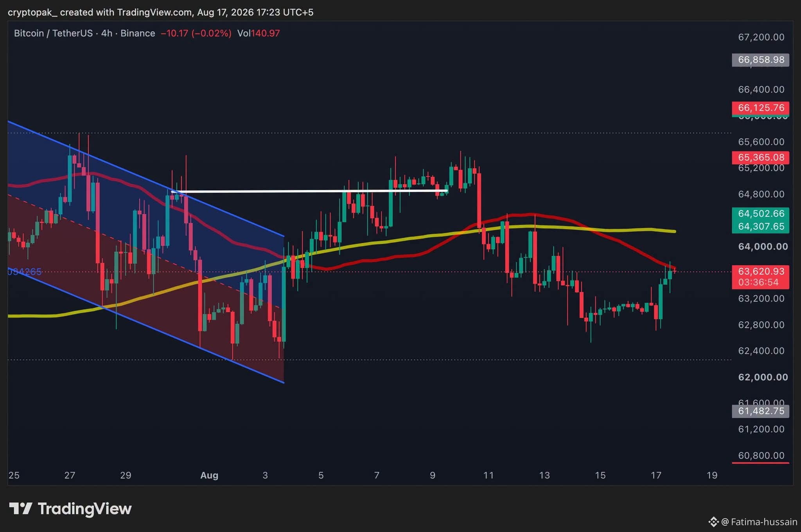The height and width of the screenshot is (532, 801).
Task: Click the 67,200.00 price axis tick
Action: pyautogui.click(x=761, y=37)
